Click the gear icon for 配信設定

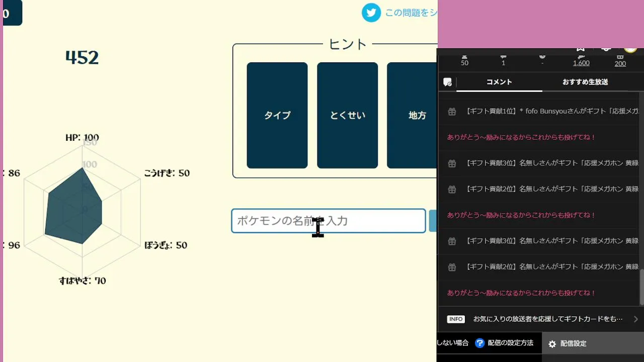(x=552, y=344)
